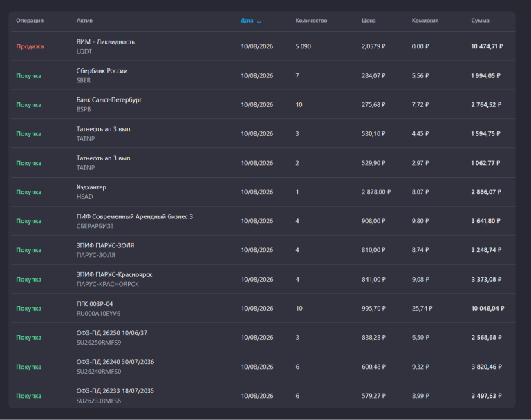Click the Сумма column header
This screenshot has width=531, height=420.
(481, 21)
